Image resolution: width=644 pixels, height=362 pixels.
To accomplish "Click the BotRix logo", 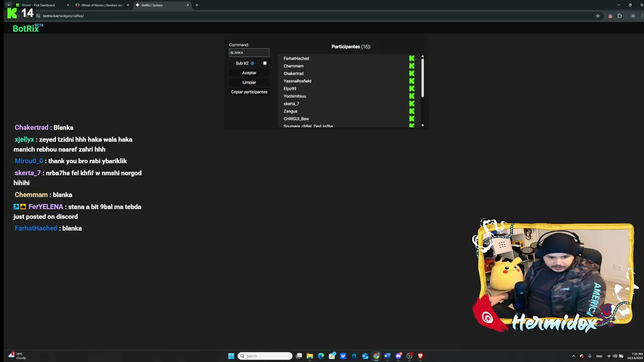I will tap(28, 29).
